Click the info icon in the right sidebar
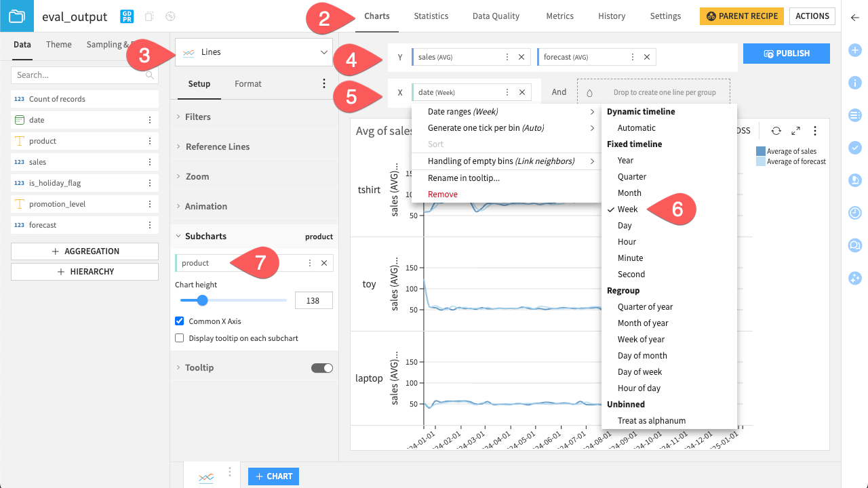This screenshot has height=488, width=868. [x=854, y=82]
